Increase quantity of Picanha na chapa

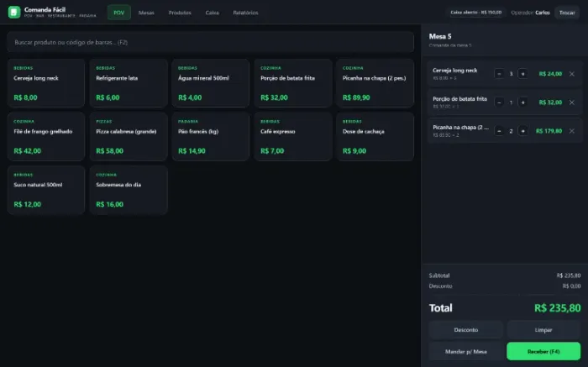[x=522, y=131]
